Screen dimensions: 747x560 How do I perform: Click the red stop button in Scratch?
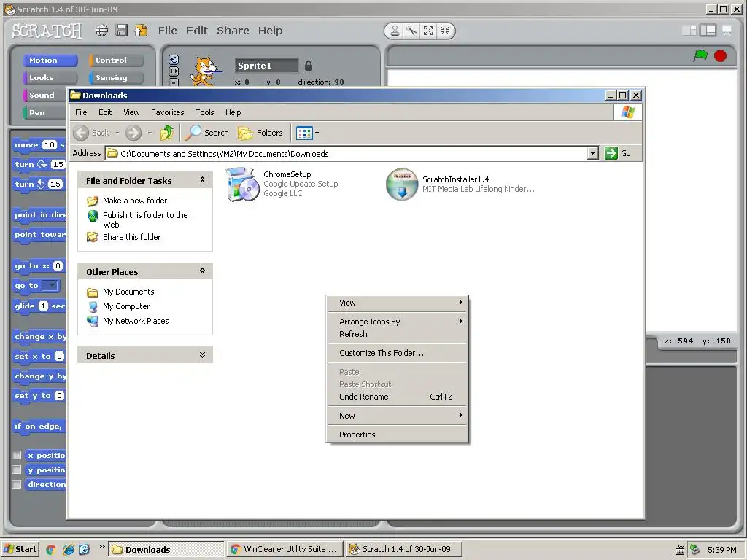[x=720, y=55]
